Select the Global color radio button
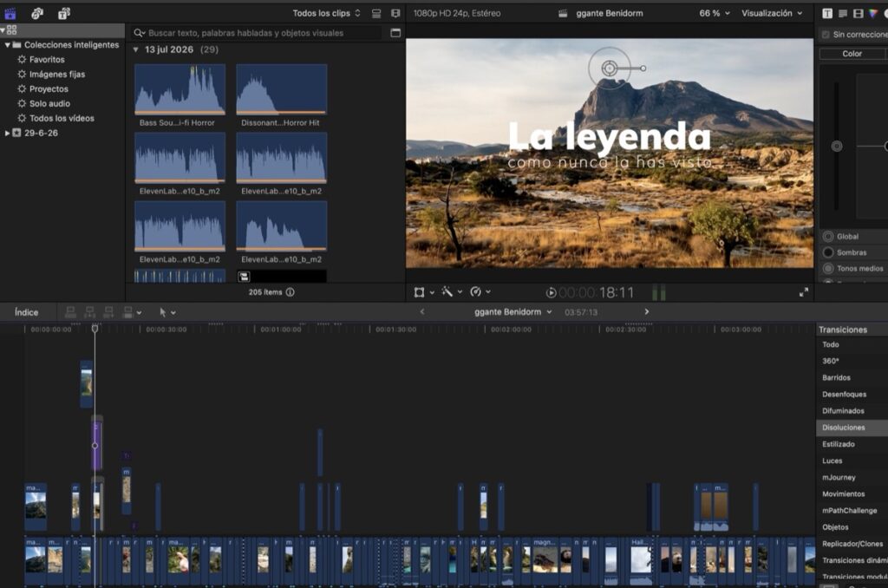This screenshot has height=588, width=888. coord(828,236)
